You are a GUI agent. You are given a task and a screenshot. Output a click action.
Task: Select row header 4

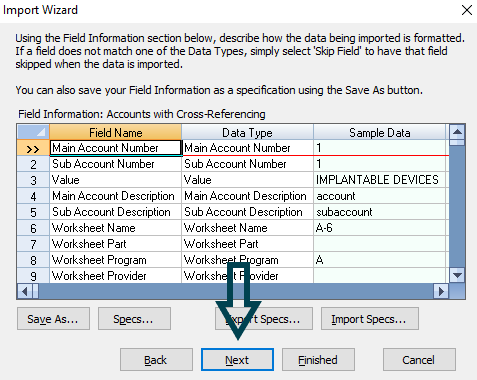(33, 196)
